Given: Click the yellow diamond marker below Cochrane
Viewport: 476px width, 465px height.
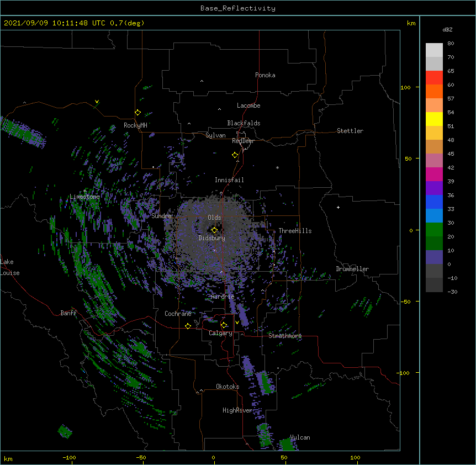Looking at the screenshot, I should [188, 326].
